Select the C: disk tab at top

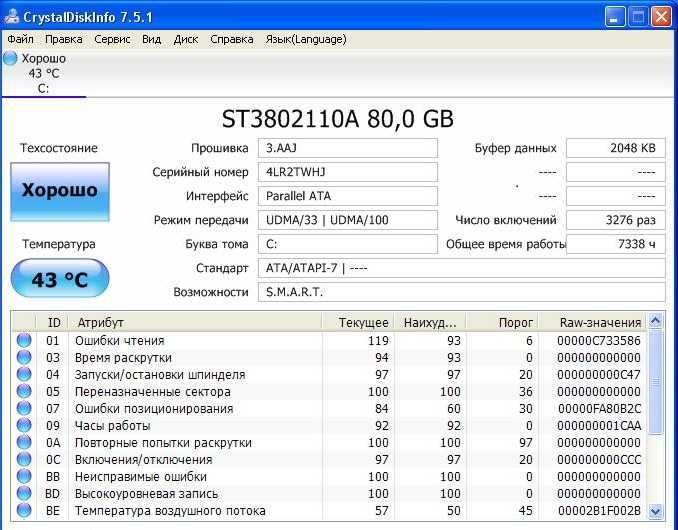click(x=43, y=73)
